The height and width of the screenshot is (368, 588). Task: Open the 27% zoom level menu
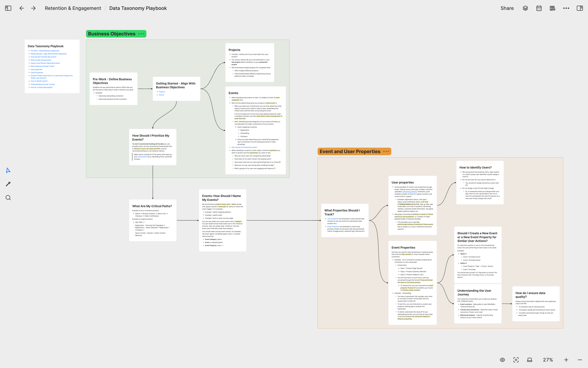[x=548, y=360]
